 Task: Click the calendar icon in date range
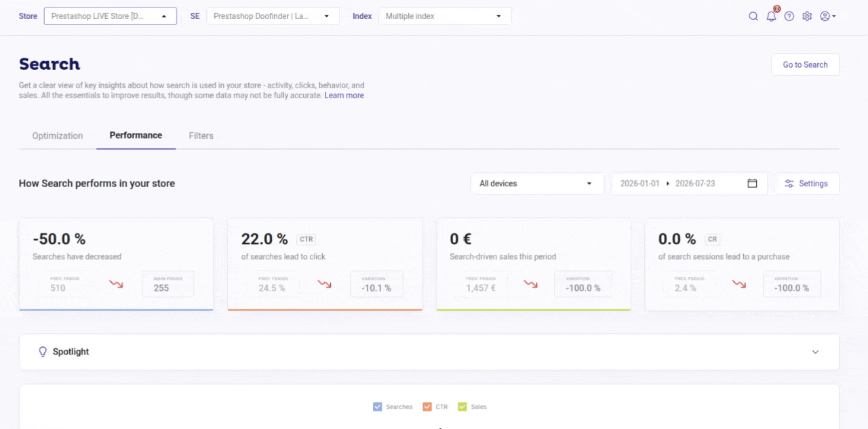pyautogui.click(x=752, y=184)
